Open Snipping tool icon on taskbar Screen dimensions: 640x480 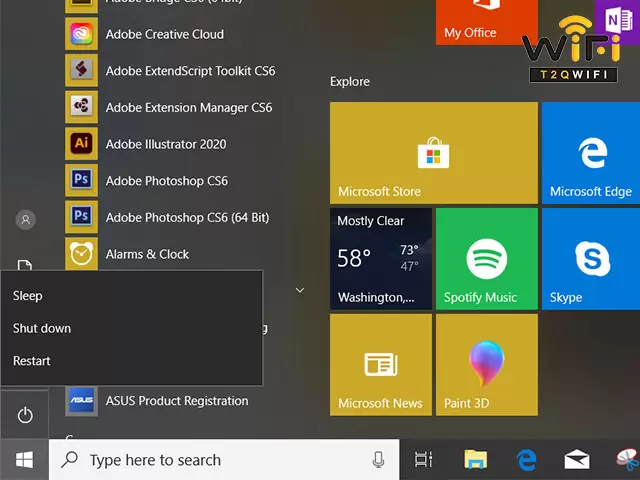(x=629, y=460)
